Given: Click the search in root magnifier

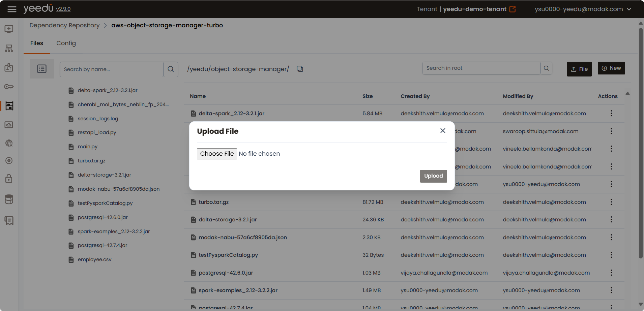Looking at the screenshot, I should [x=546, y=68].
